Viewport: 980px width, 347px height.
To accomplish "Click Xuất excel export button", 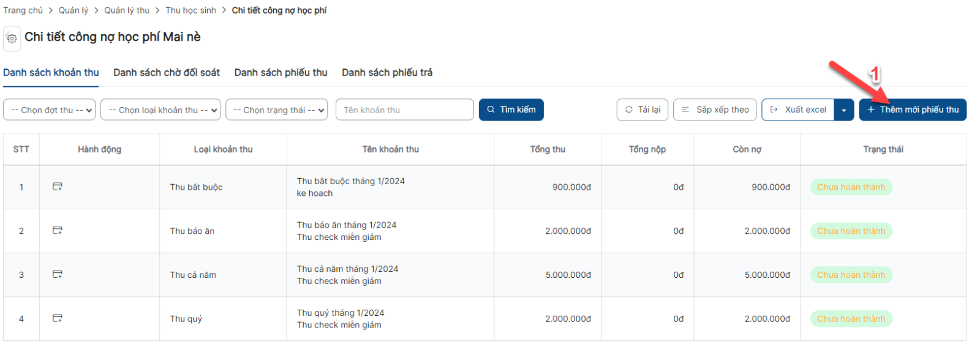I will (798, 110).
